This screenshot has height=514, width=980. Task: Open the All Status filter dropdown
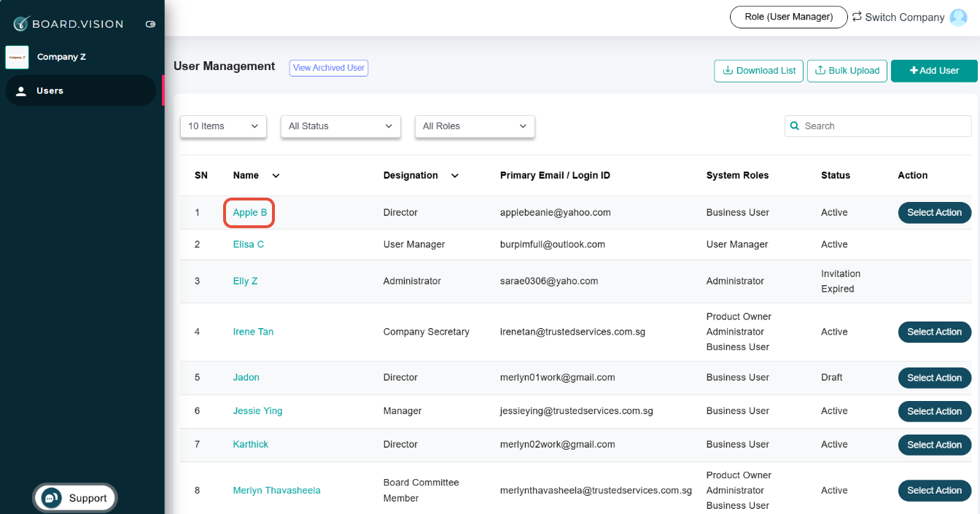341,126
